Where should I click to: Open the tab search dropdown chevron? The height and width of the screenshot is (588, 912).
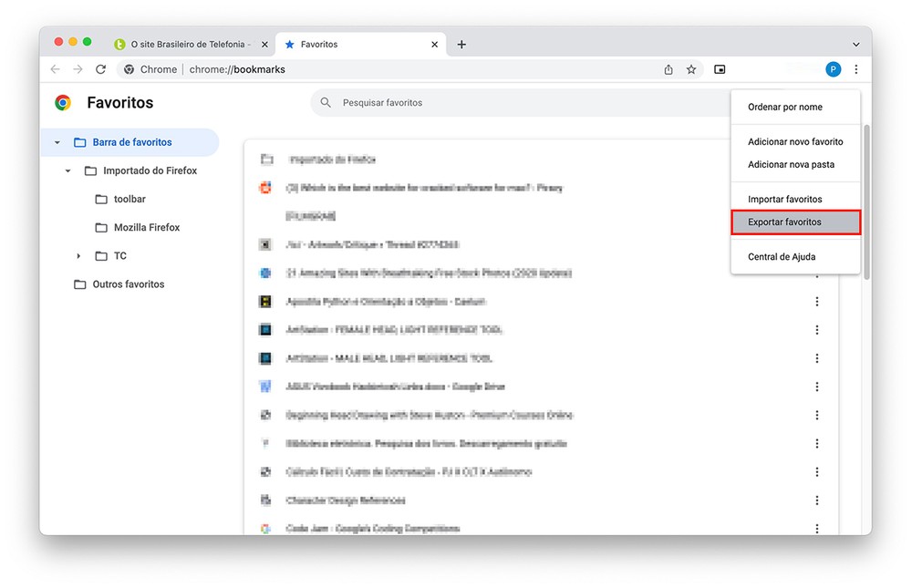855,44
